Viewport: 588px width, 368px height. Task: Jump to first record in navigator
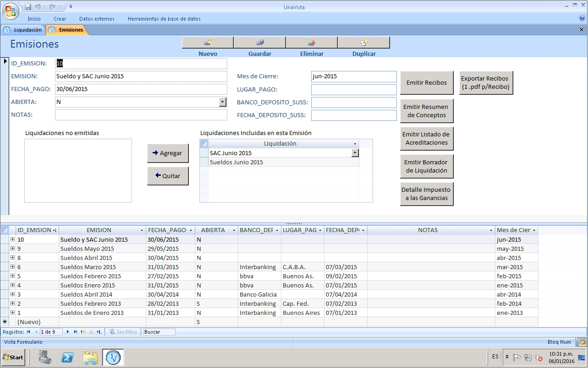click(29, 332)
